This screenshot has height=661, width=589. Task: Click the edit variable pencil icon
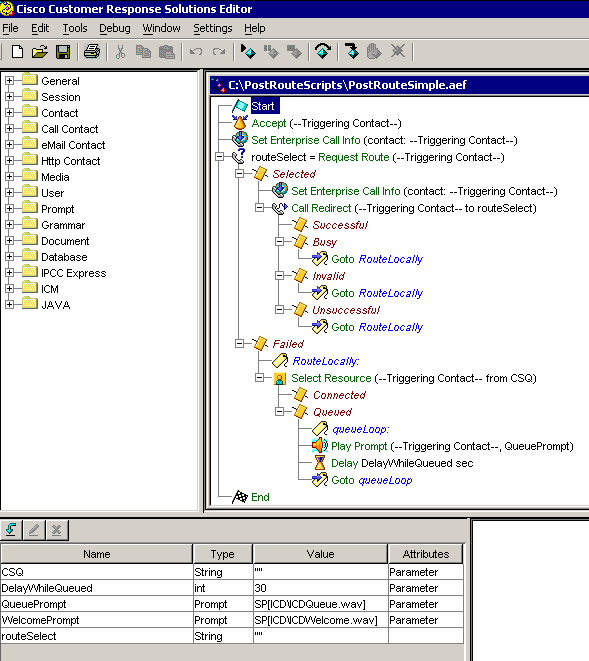[34, 529]
